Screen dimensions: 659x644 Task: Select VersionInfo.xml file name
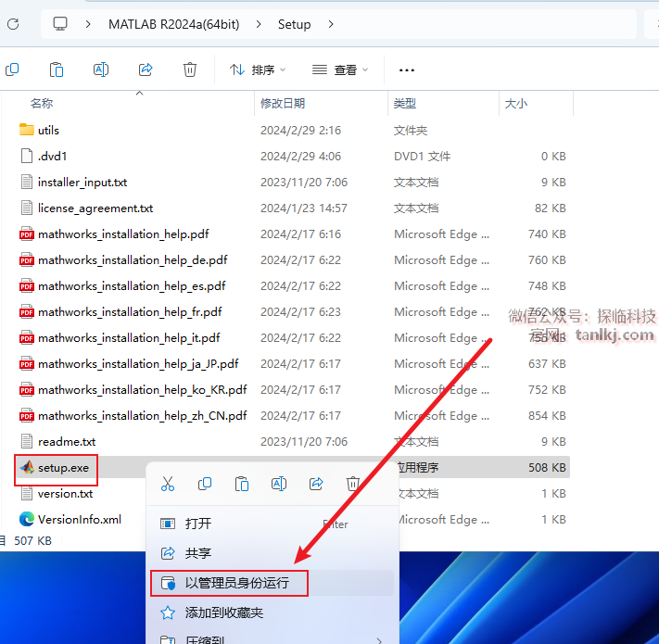pos(80,520)
